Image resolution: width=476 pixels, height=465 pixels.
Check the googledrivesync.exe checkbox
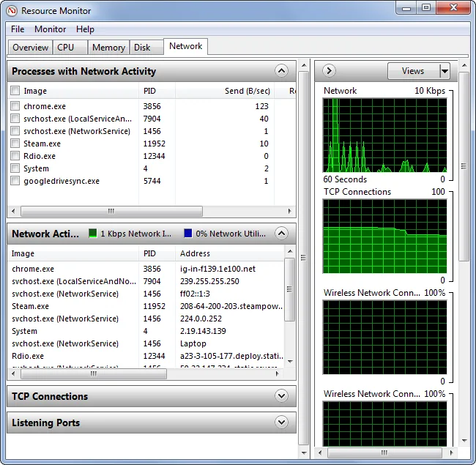click(15, 181)
